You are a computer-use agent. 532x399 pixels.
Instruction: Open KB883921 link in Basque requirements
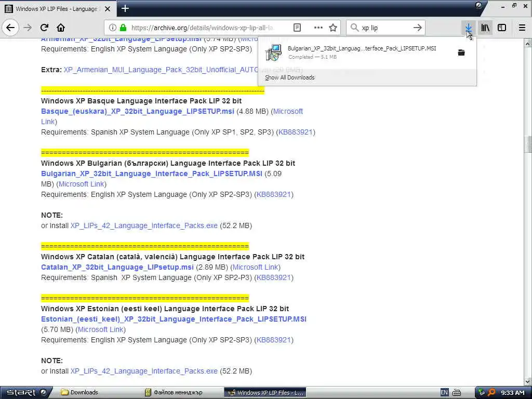pyautogui.click(x=295, y=132)
